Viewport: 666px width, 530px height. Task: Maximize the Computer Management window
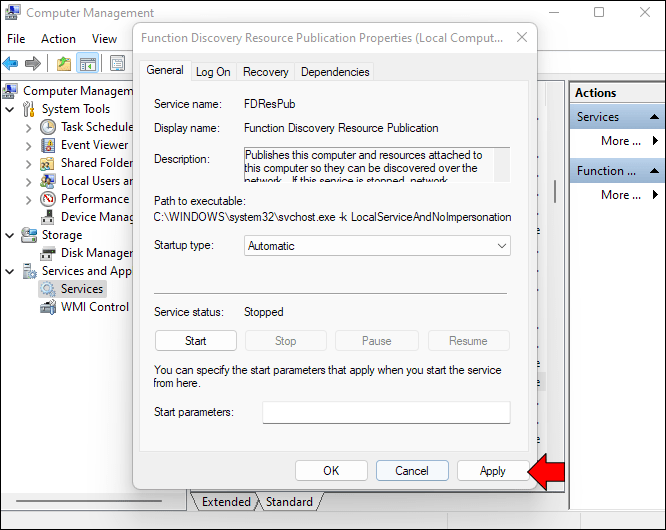click(x=599, y=12)
